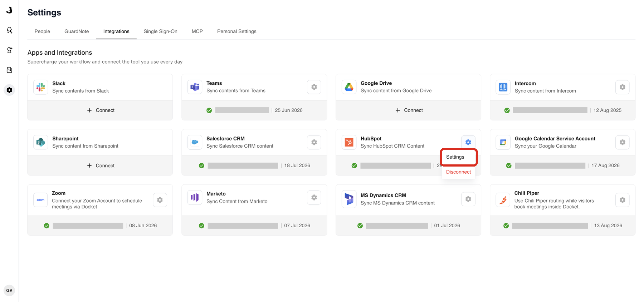The width and height of the screenshot is (644, 302).
Task: Go to Personal Settings tab
Action: (237, 31)
